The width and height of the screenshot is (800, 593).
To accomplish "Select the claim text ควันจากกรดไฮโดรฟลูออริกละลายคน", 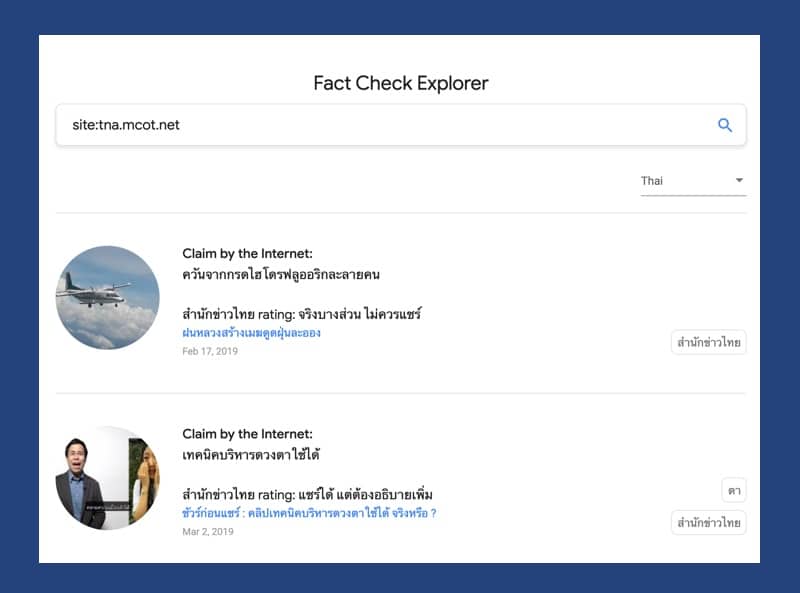I will [281, 274].
